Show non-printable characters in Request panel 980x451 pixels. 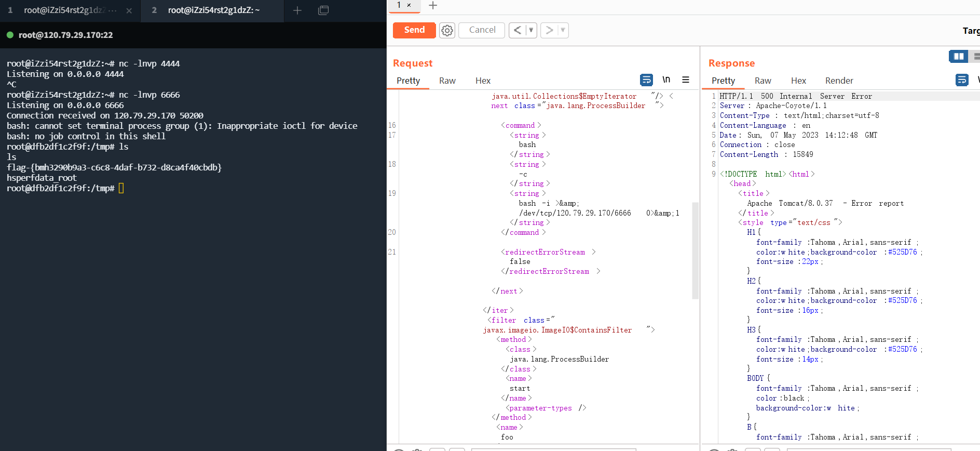666,79
